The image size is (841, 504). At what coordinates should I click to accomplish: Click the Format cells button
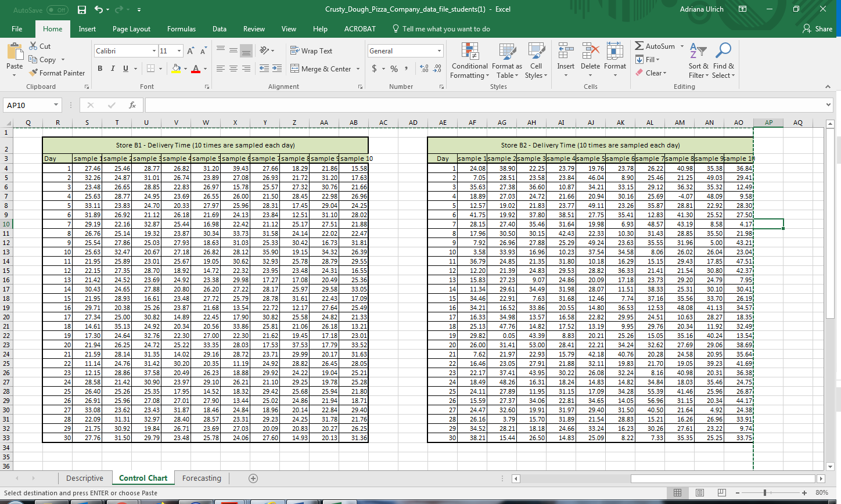[x=615, y=60]
